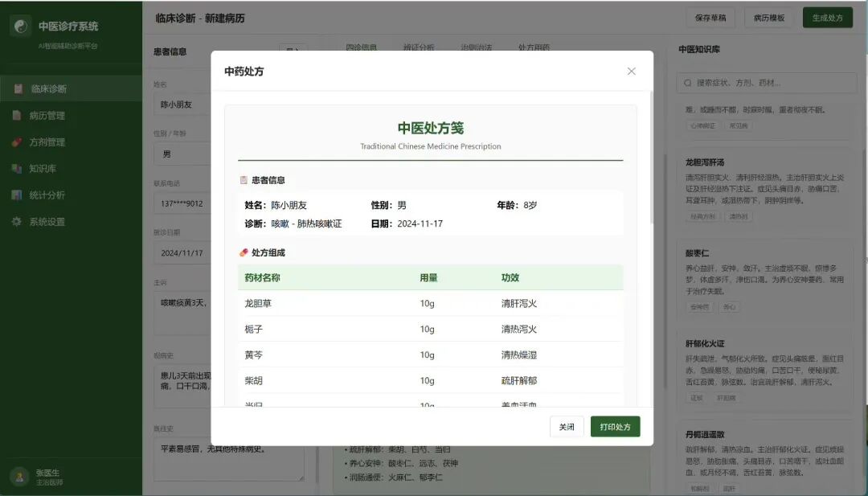Click the 生成处方 button
The width and height of the screenshot is (868, 496).
(x=828, y=17)
